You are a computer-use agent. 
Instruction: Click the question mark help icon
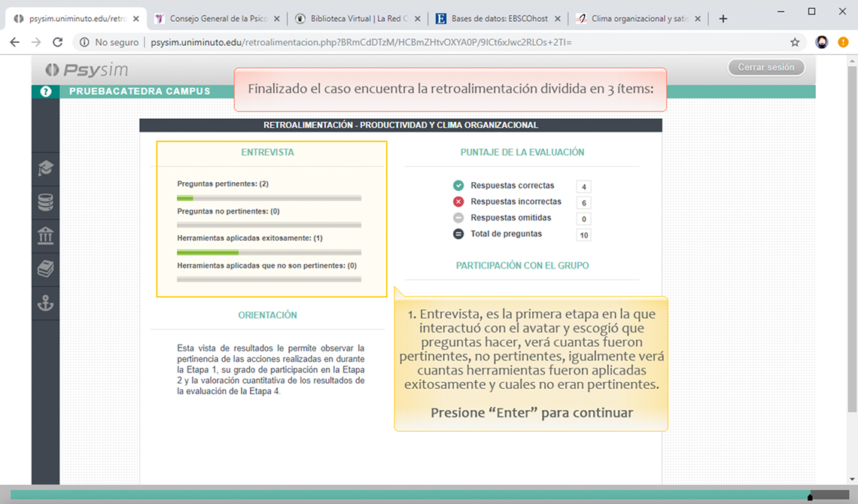click(x=45, y=91)
